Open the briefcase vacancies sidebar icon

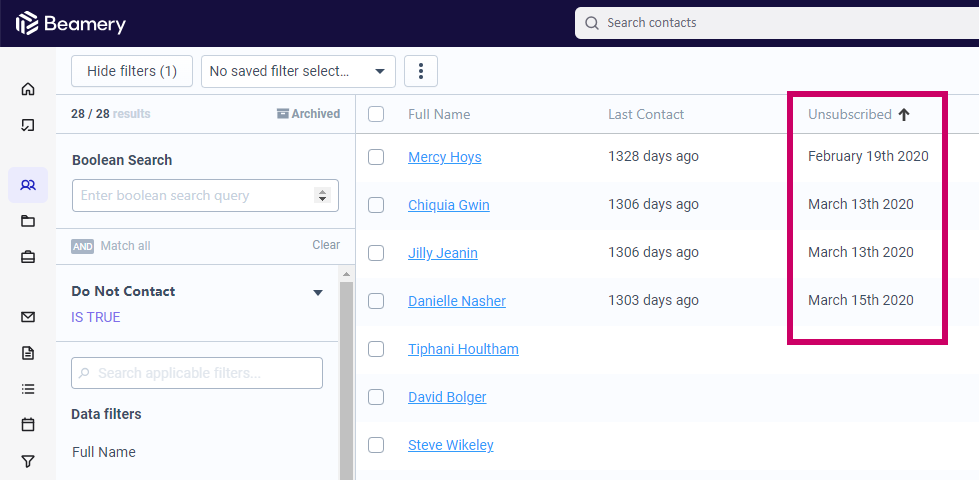click(27, 257)
